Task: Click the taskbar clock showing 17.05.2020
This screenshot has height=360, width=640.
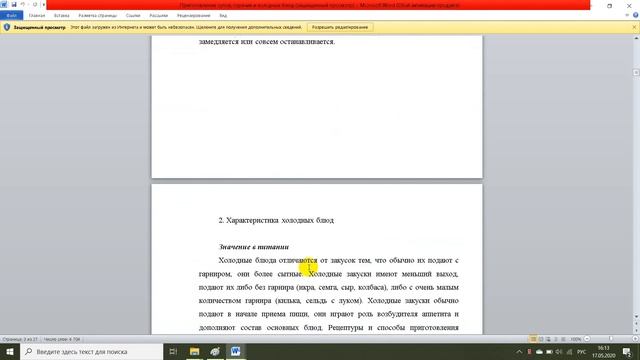Action: point(604,352)
